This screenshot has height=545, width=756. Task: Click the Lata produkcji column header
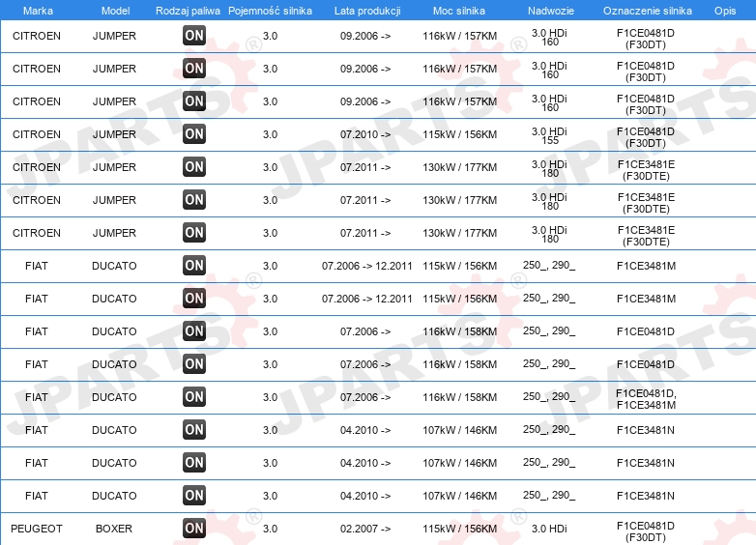click(x=367, y=11)
